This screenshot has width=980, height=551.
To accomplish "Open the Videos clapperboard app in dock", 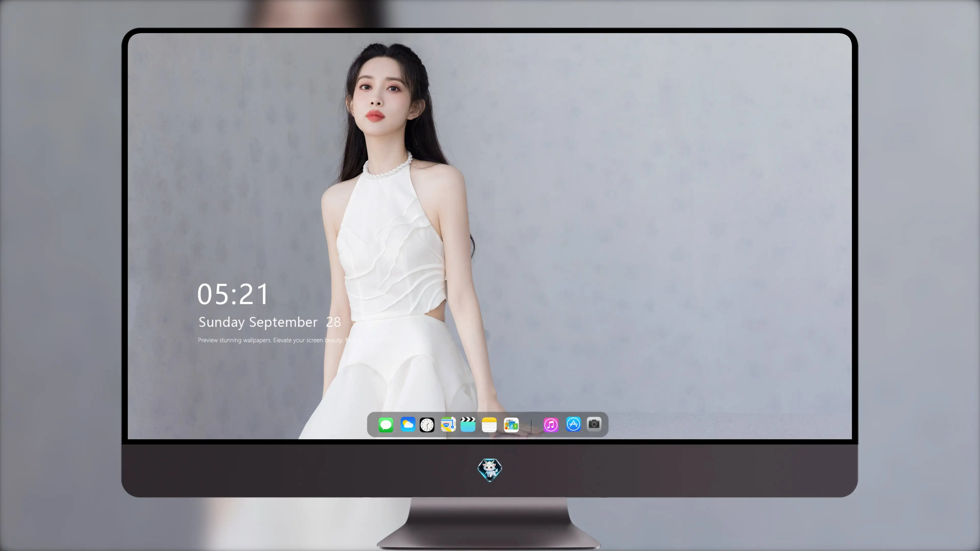I will (468, 424).
